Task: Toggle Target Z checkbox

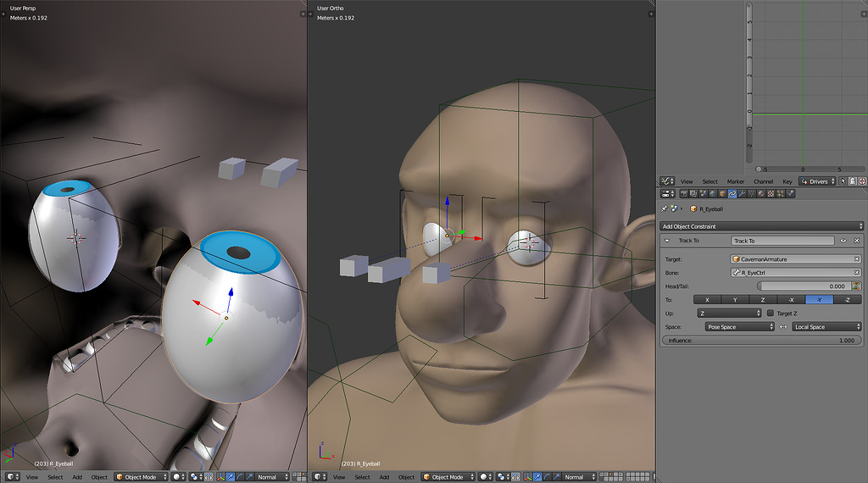Action: tap(770, 314)
